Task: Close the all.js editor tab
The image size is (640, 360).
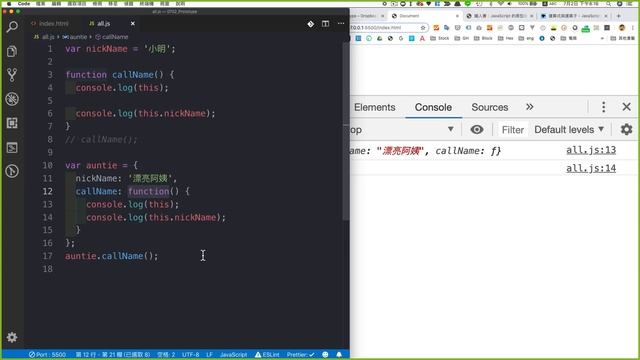Action: pos(133,24)
